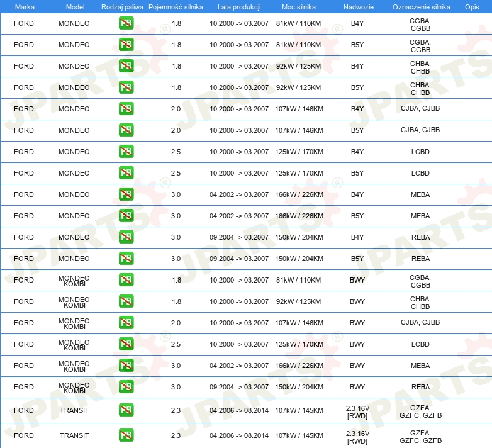492x448 pixels.
Task: Click petrol fuel icon in Mondeo Kombi 3.0 166kW row
Action: coord(126,365)
